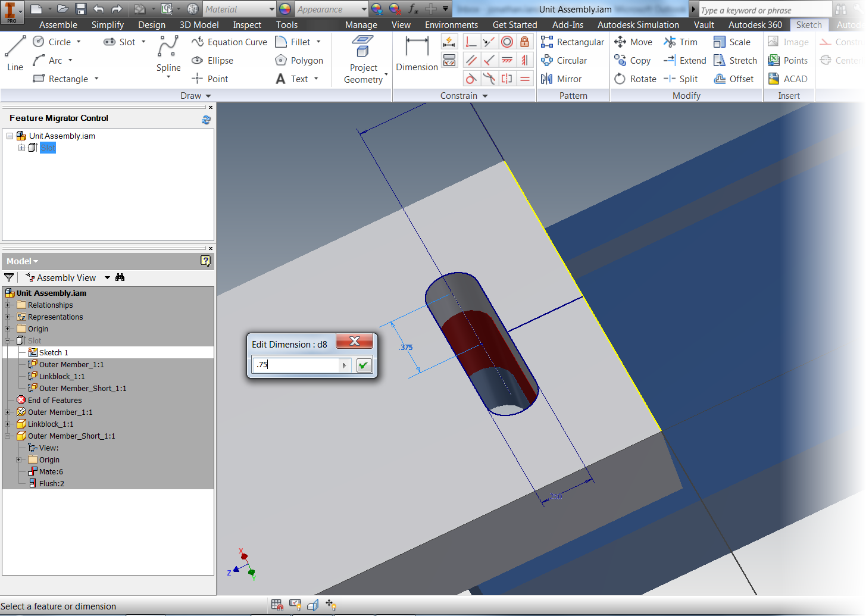This screenshot has height=616, width=866.
Task: Start the Dimension tool
Action: point(417,54)
